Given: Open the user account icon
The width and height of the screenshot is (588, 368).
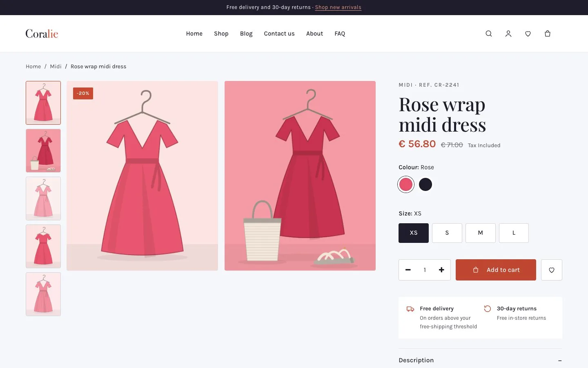Looking at the screenshot, I should tap(508, 34).
